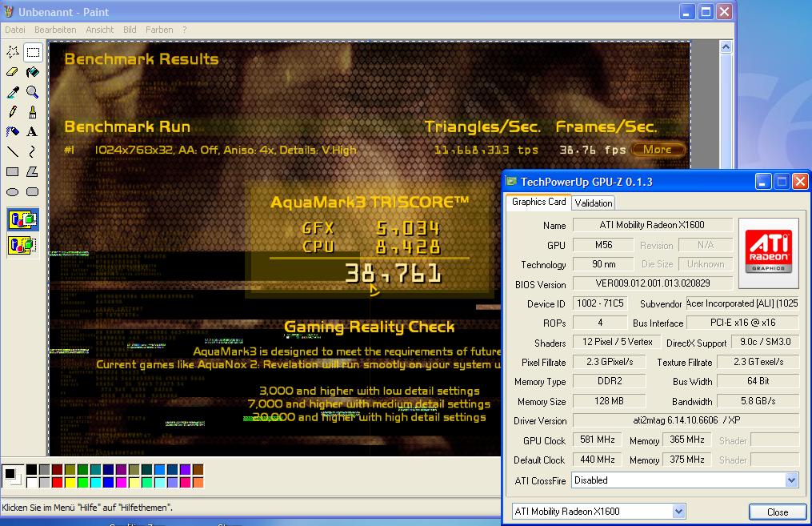Pick the Rectangle shape tool
This screenshot has width=812, height=526.
coord(13,171)
